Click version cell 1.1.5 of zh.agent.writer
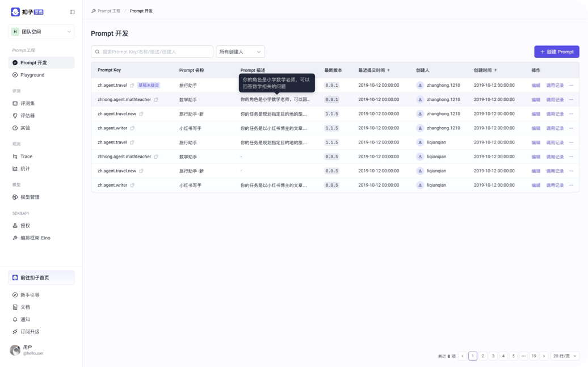Image resolution: width=588 pixels, height=367 pixels. [x=332, y=128]
